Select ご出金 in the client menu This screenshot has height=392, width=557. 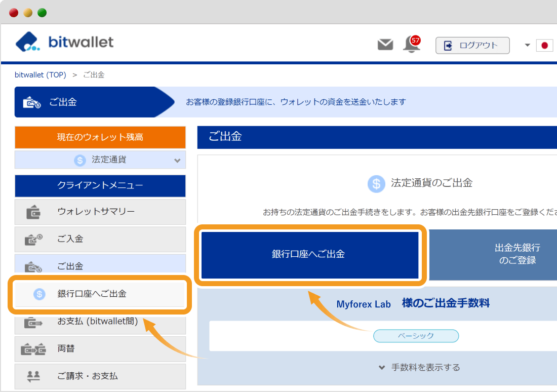[x=100, y=264]
